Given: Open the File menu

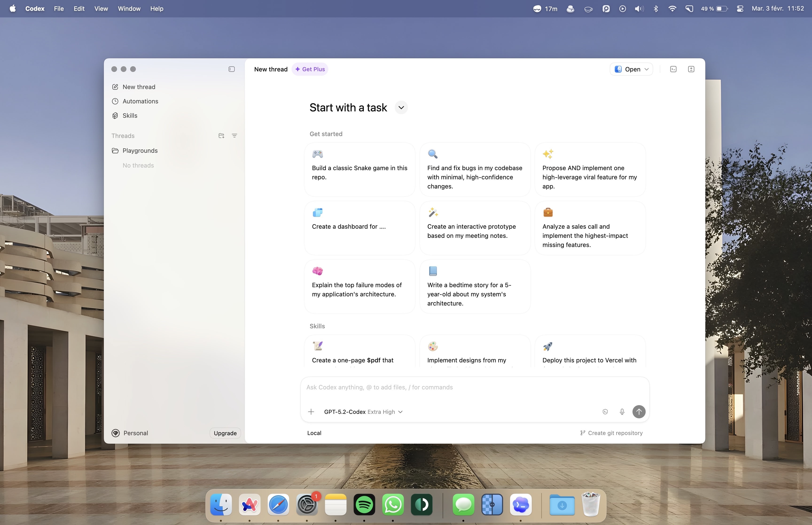Looking at the screenshot, I should (x=59, y=8).
